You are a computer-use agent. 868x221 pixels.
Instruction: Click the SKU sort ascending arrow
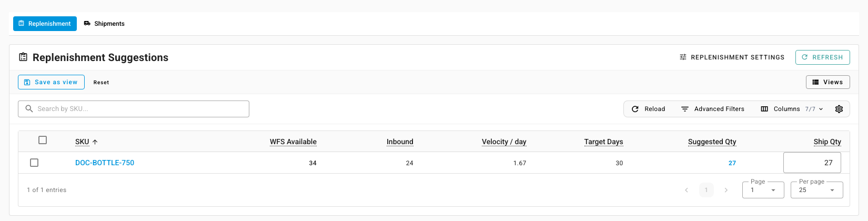pyautogui.click(x=95, y=142)
